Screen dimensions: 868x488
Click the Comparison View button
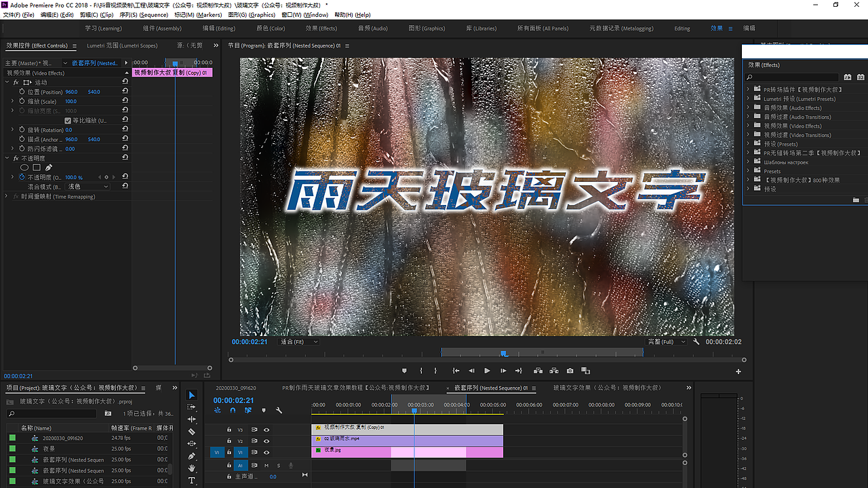(585, 371)
